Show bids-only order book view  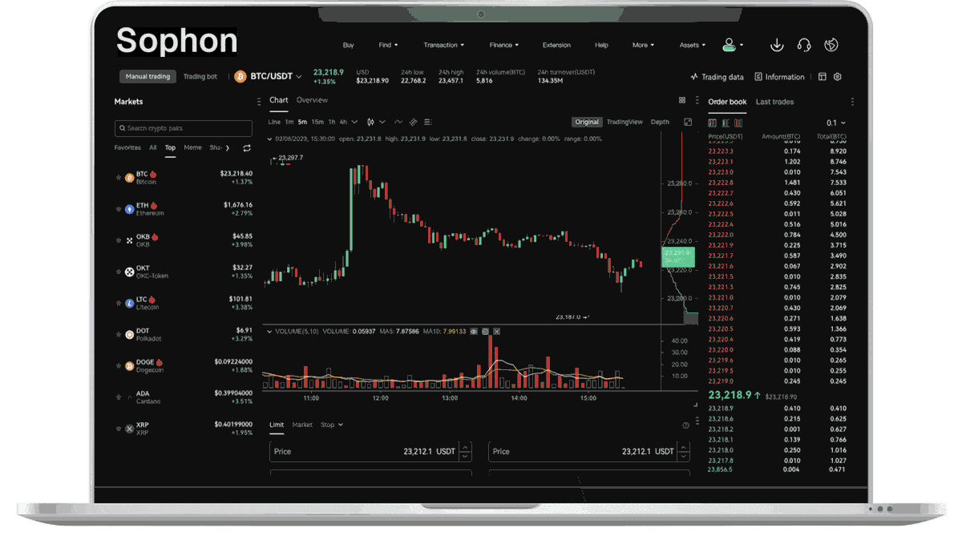725,123
